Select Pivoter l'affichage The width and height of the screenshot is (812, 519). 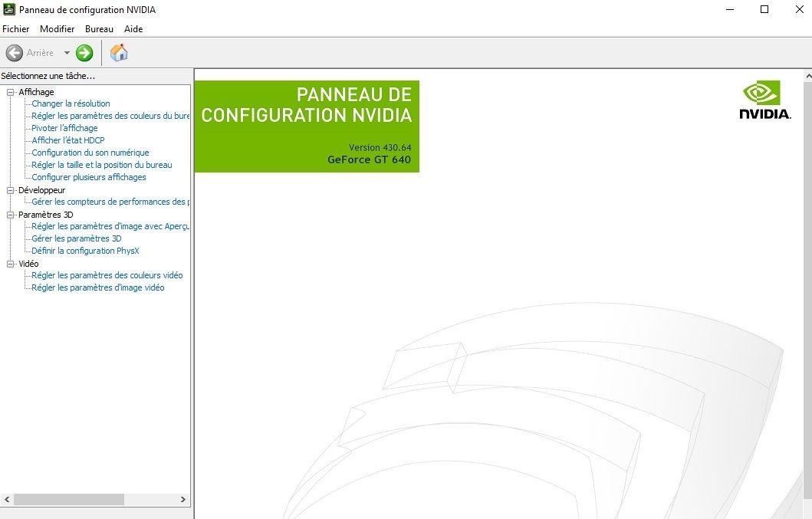tap(64, 128)
